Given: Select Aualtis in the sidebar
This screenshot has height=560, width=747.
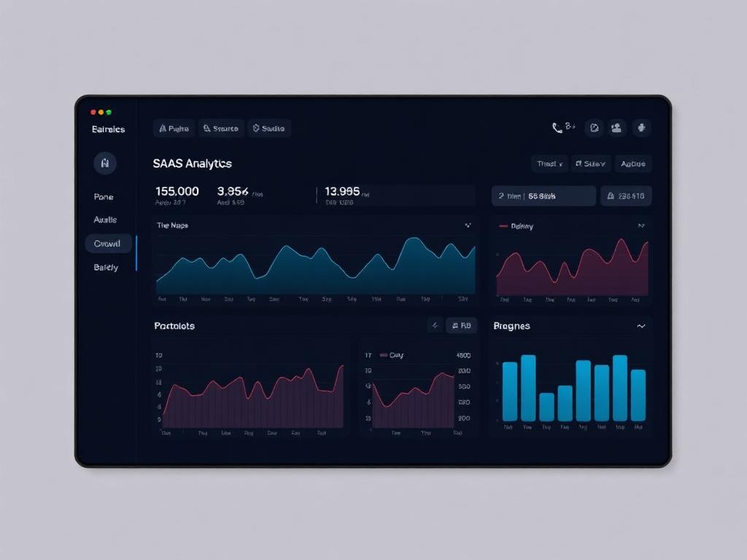Looking at the screenshot, I should click(105, 219).
